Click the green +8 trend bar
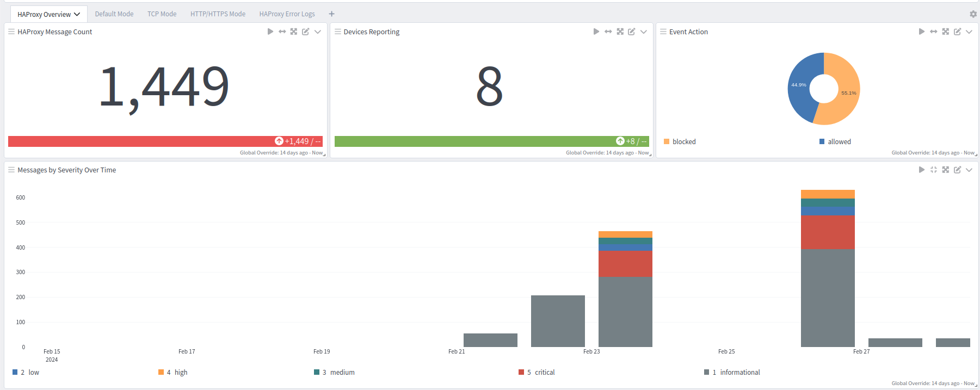This screenshot has width=980, height=390. [x=491, y=141]
